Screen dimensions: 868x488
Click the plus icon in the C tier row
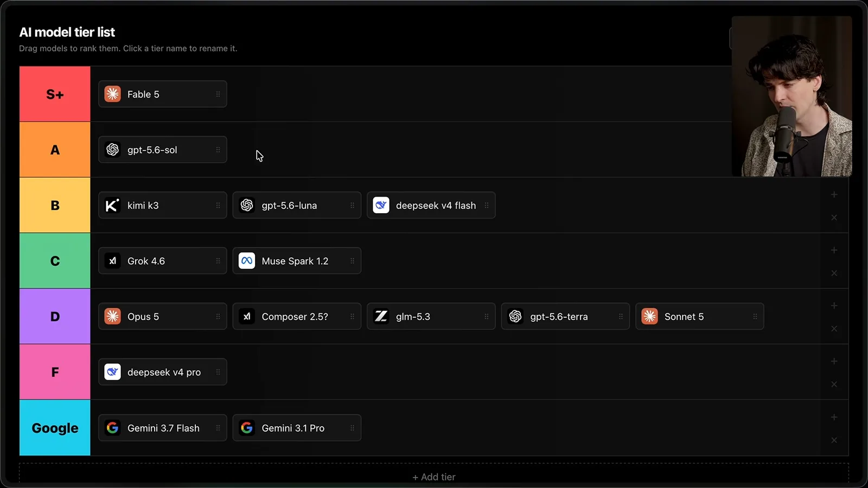coord(834,250)
